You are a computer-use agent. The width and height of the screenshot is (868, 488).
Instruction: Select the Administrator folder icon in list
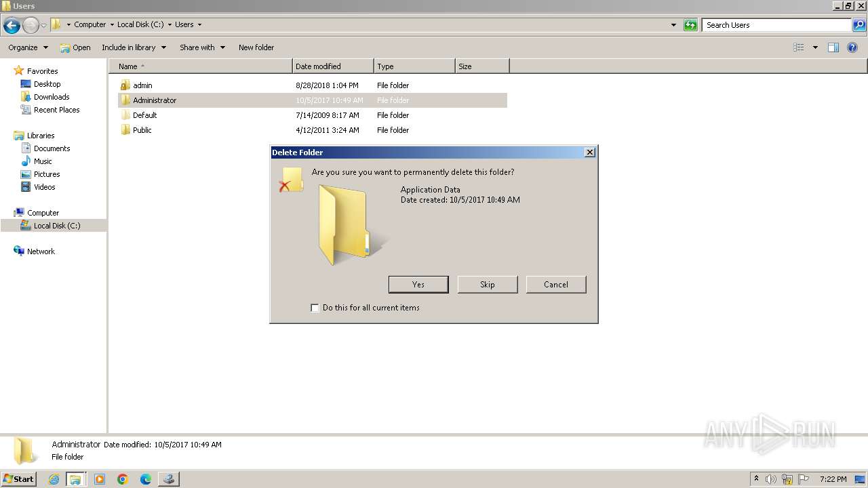click(125, 100)
